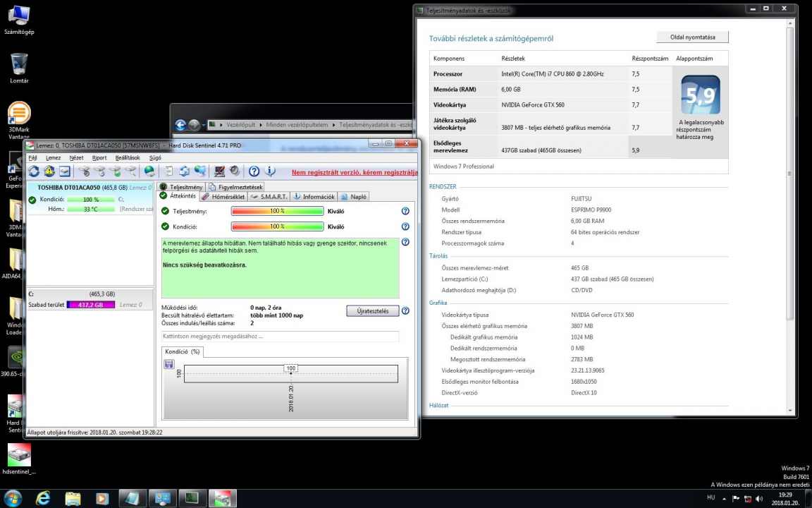Image resolution: width=812 pixels, height=508 pixels.
Task: Open the Lemez menu
Action: click(54, 157)
